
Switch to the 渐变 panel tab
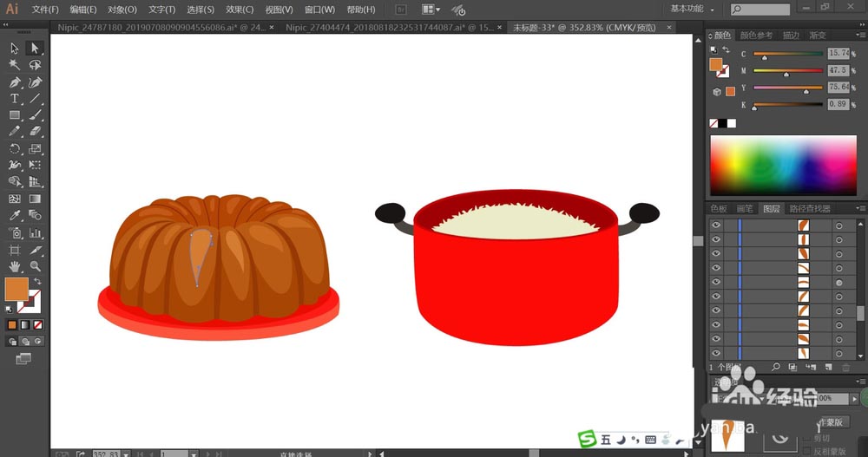(x=817, y=35)
